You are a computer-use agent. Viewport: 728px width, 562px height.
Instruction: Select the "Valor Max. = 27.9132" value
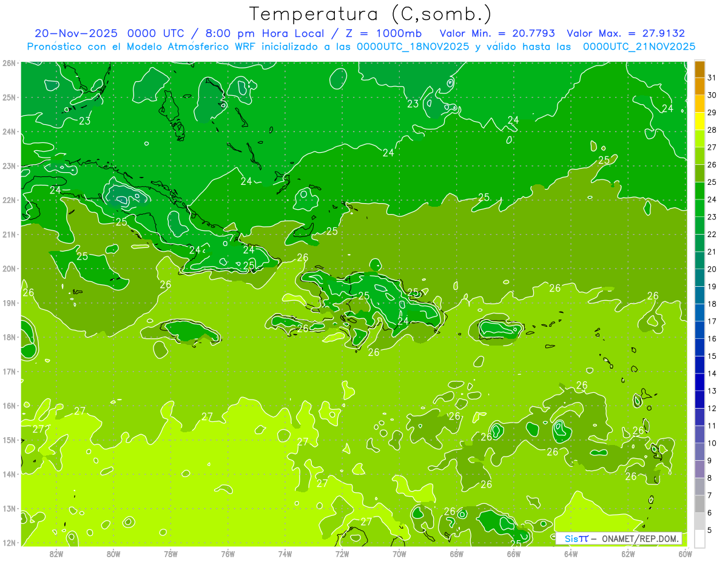625,33
